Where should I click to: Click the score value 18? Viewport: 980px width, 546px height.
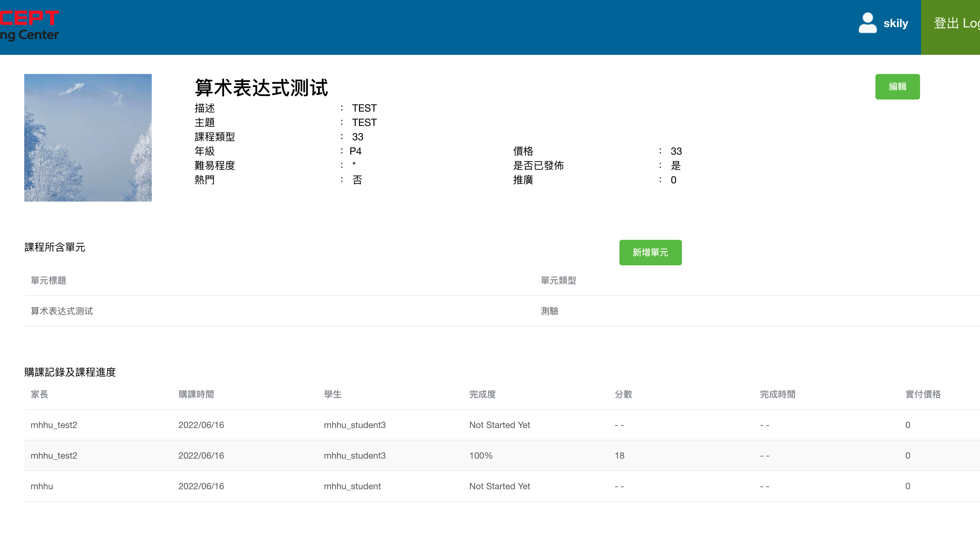tap(619, 455)
